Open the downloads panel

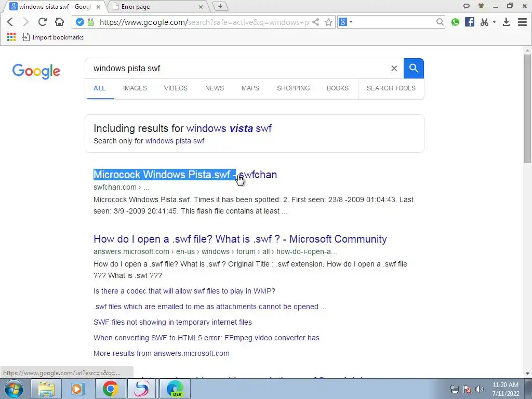click(x=506, y=22)
